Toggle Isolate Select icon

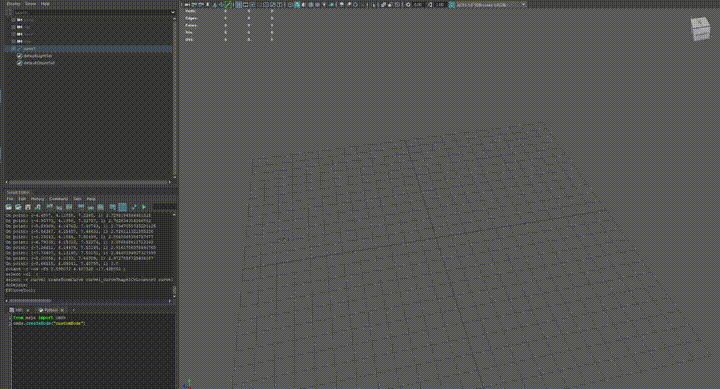pyautogui.click(x=373, y=5)
